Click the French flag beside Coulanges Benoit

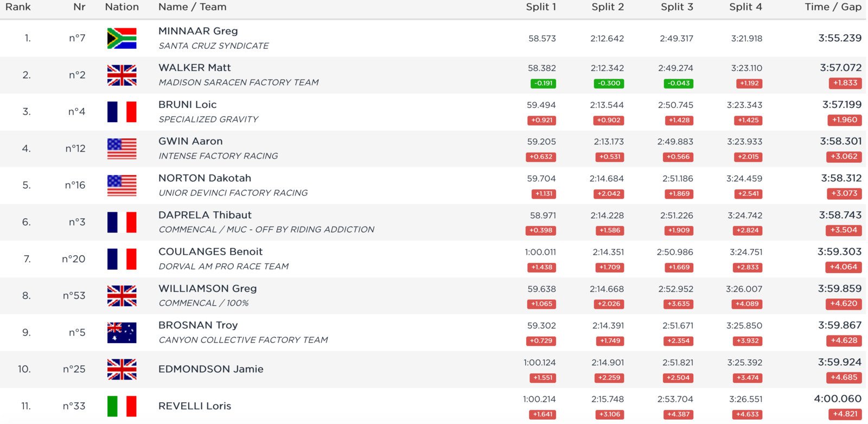tap(122, 259)
